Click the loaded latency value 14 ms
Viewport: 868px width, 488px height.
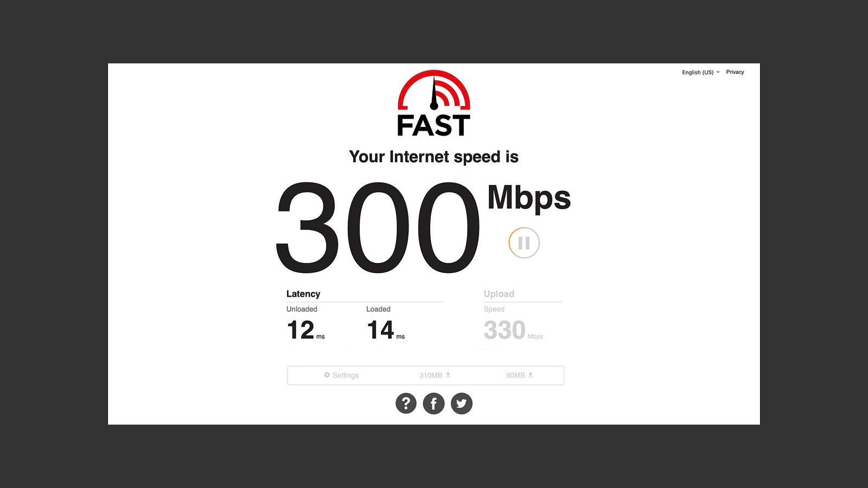pyautogui.click(x=386, y=330)
